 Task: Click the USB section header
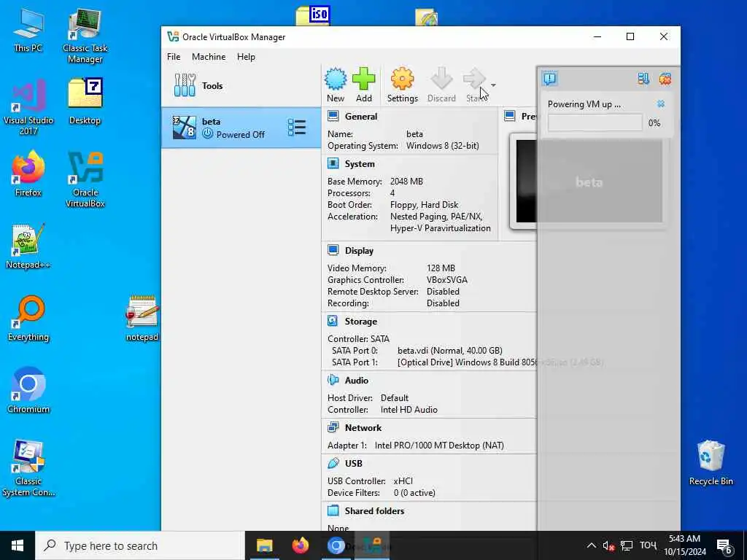click(x=354, y=463)
